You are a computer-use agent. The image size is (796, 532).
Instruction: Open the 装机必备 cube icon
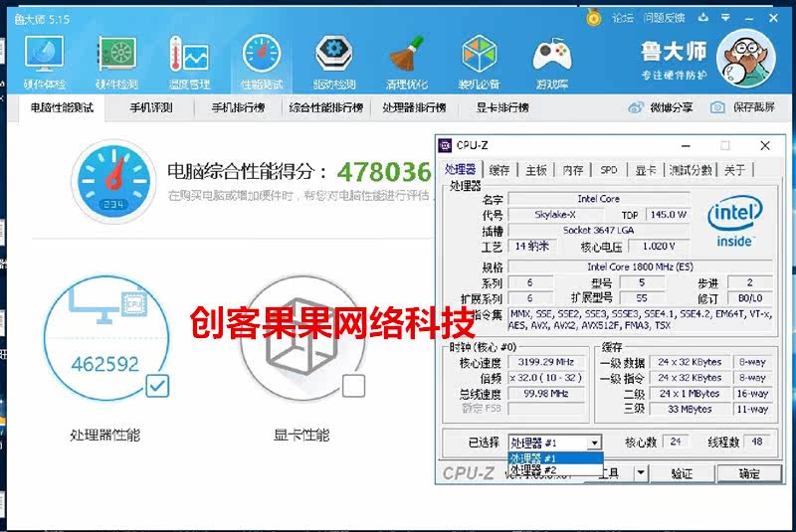[x=479, y=54]
